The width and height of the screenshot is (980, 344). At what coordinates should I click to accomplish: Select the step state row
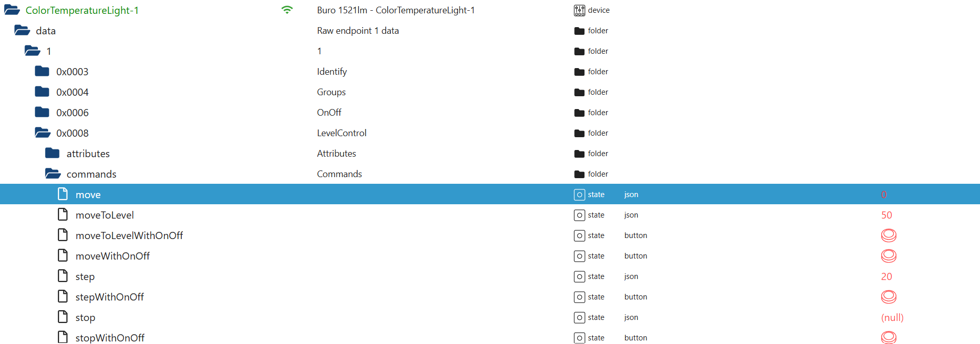(x=85, y=276)
